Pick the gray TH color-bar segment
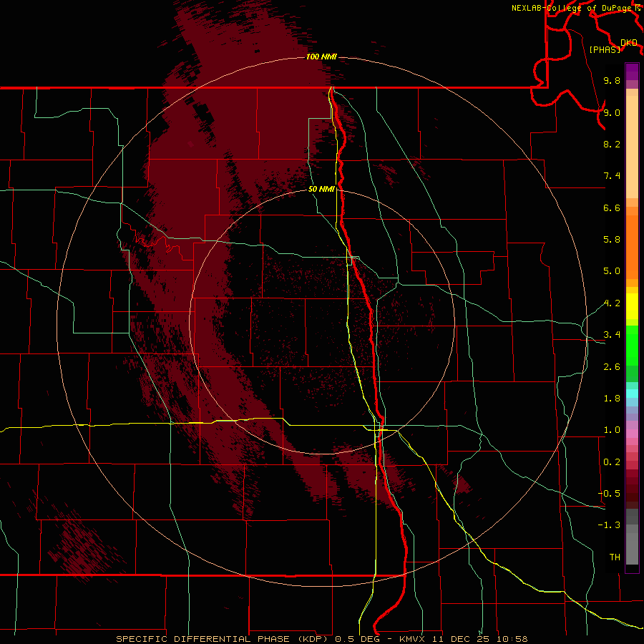The image size is (644, 644). coord(632,548)
